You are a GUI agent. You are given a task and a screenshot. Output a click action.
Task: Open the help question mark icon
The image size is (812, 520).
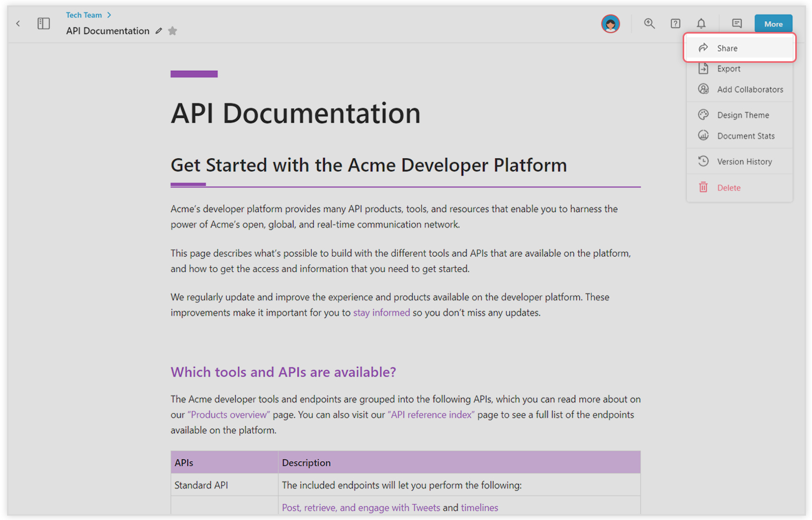pyautogui.click(x=675, y=23)
